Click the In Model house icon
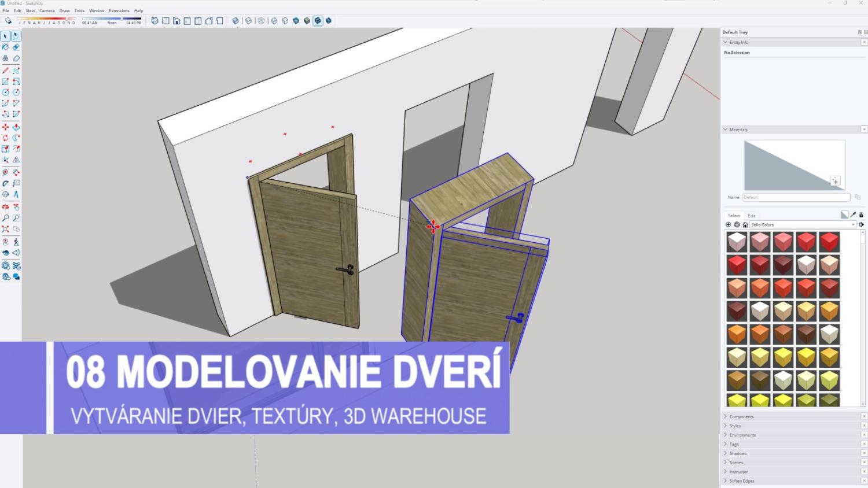This screenshot has height=488, width=868. tap(745, 225)
